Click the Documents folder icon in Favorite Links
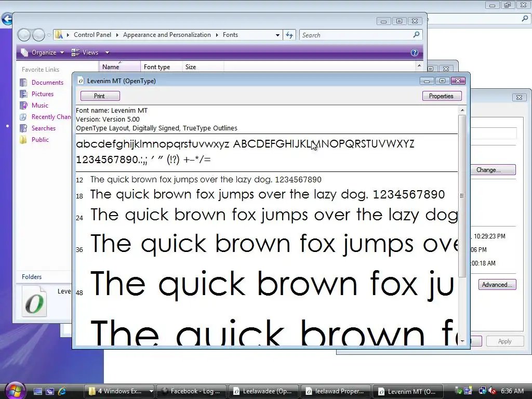This screenshot has width=532, height=399. [x=23, y=83]
